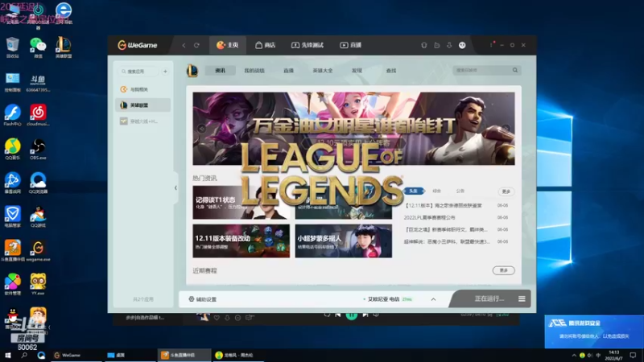Switch to the 发现 sub-tab
The image size is (644, 362).
357,71
